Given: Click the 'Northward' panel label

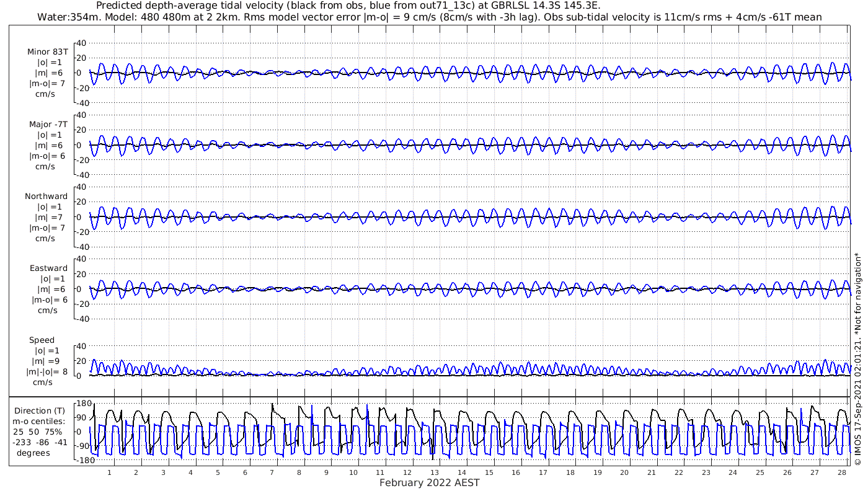Looking at the screenshot, I should click(x=46, y=197).
